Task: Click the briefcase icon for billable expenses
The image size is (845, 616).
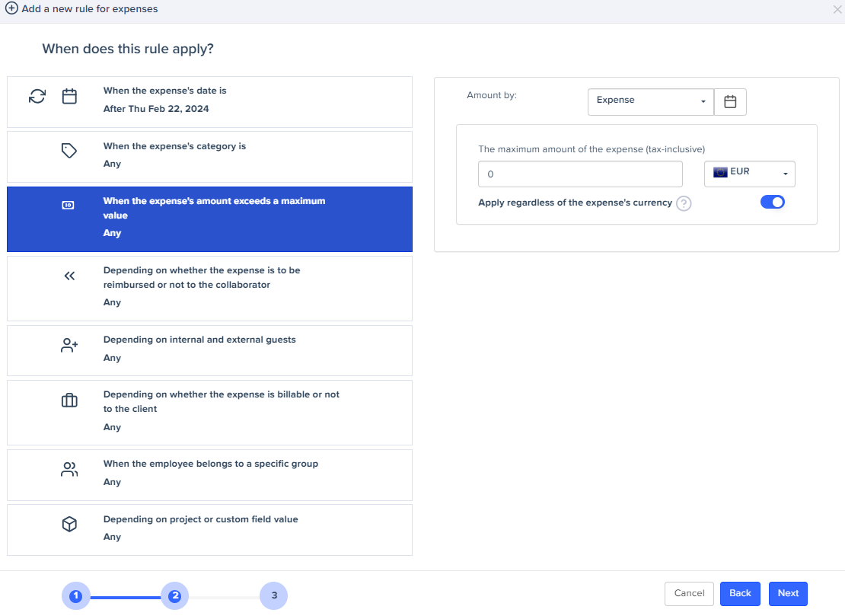Action: coord(69,401)
